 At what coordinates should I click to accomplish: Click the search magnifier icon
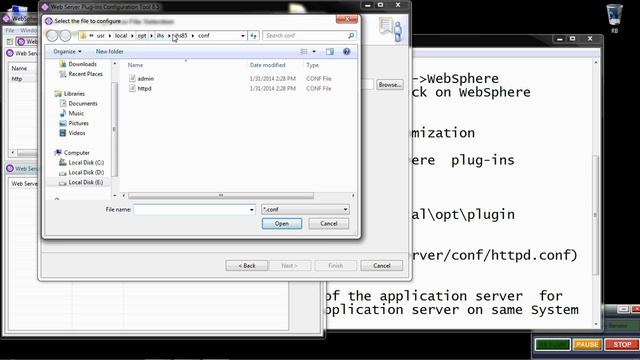[x=351, y=36]
